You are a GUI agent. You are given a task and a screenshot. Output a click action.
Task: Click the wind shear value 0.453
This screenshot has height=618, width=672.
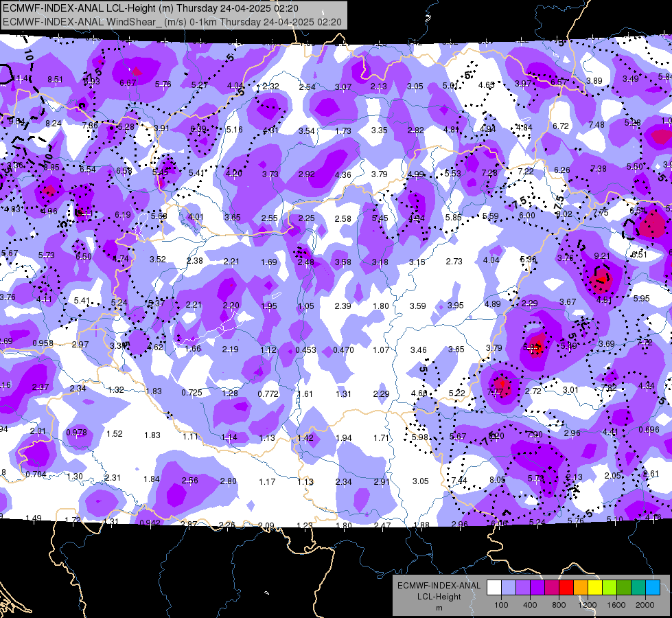pyautogui.click(x=305, y=350)
